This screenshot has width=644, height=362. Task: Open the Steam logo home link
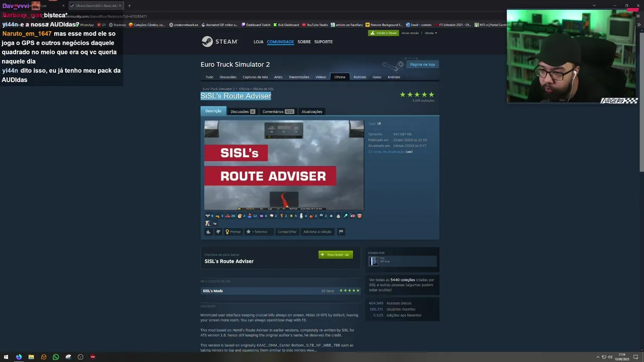click(x=220, y=42)
